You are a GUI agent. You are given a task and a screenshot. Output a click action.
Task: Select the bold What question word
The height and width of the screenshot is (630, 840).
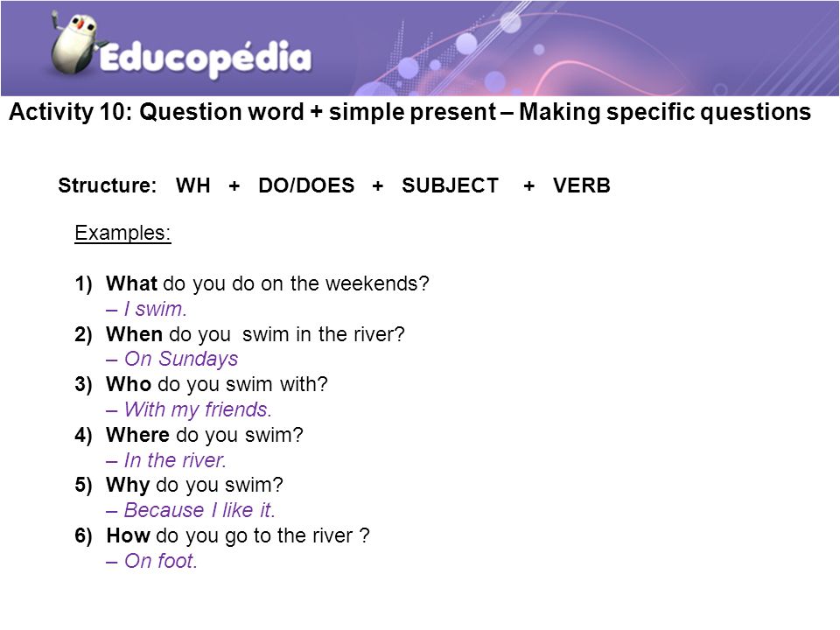pyautogui.click(x=131, y=283)
